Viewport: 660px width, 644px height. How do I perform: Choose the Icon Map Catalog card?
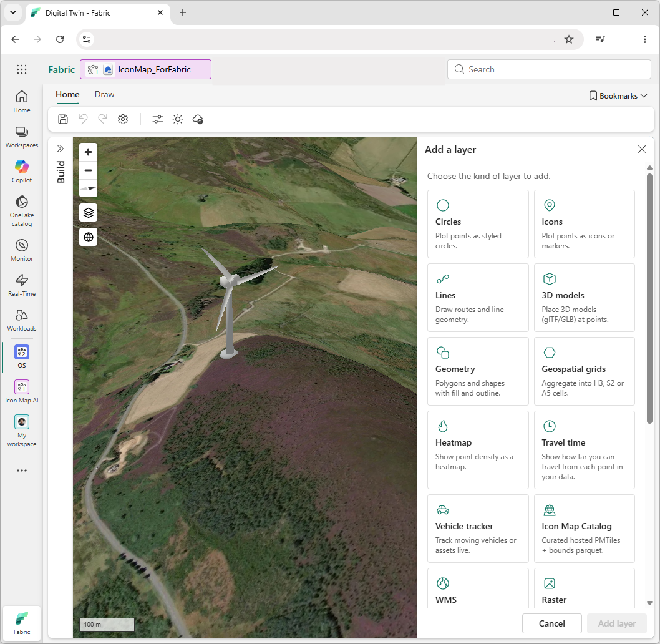(x=585, y=529)
